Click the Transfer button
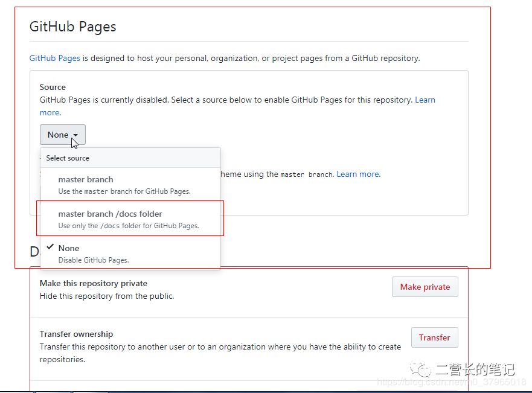Image resolution: width=532 pixels, height=393 pixels. click(x=434, y=337)
